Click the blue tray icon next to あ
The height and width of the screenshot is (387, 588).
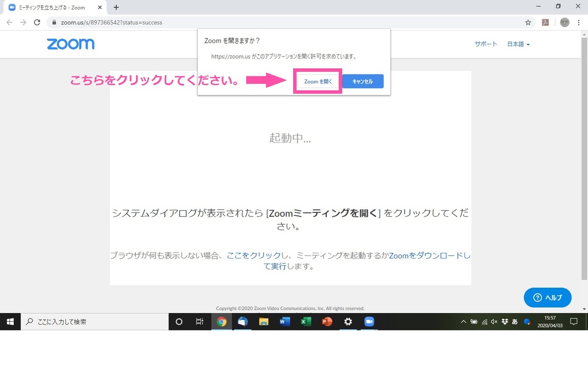527,322
